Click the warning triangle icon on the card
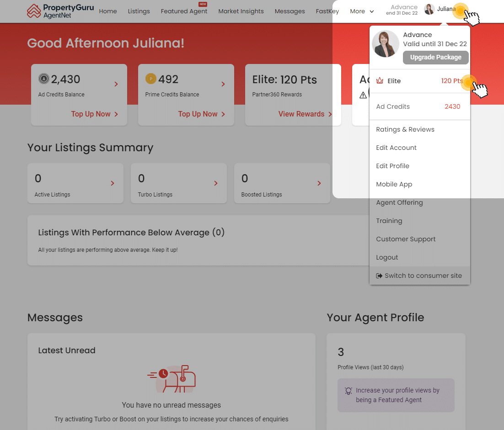 (363, 95)
